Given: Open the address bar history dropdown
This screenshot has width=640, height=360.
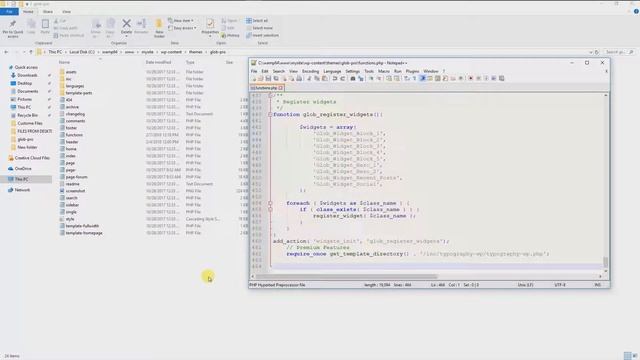Looking at the screenshot, I should [x=591, y=52].
